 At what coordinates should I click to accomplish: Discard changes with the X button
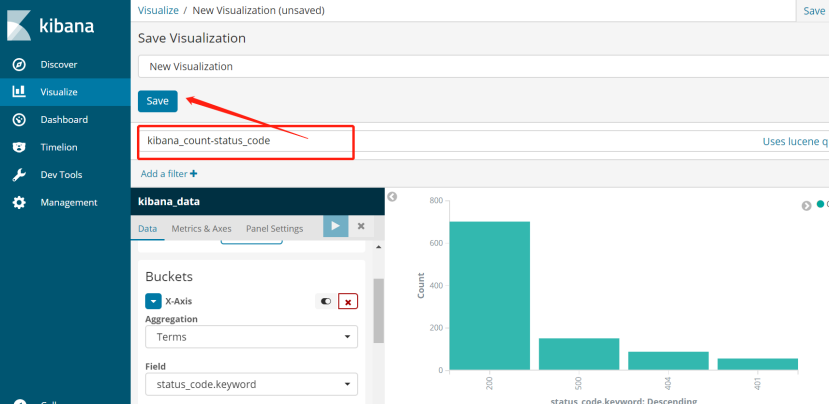pyautogui.click(x=361, y=226)
